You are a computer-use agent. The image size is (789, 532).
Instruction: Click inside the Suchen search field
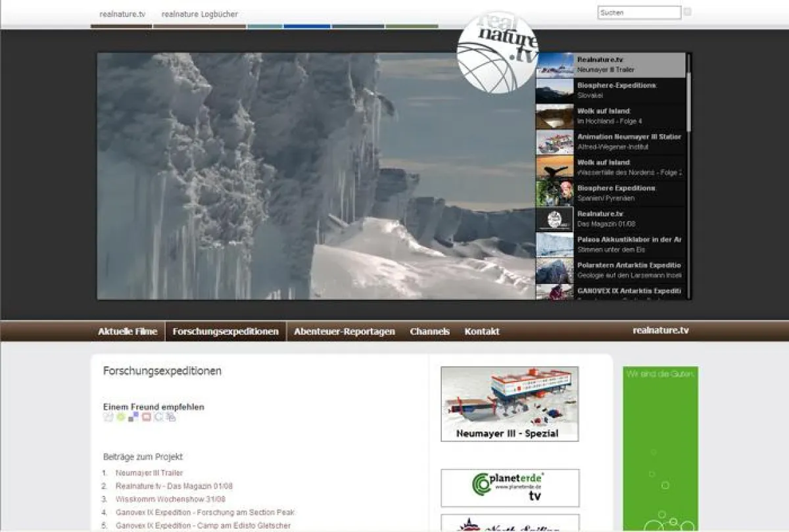(x=638, y=12)
